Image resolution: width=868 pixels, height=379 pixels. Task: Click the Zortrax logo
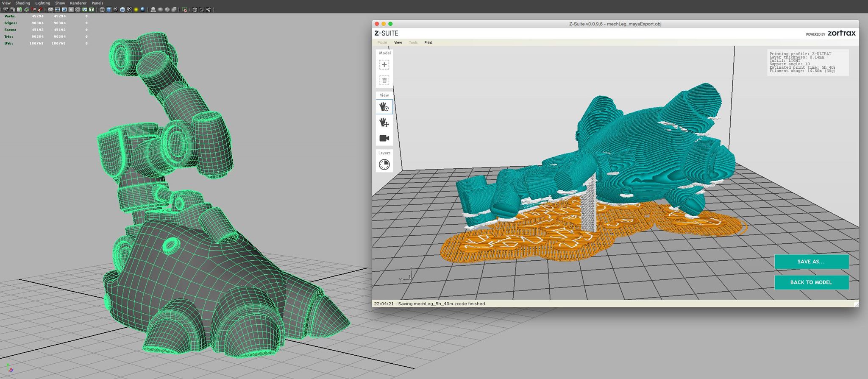coord(841,33)
